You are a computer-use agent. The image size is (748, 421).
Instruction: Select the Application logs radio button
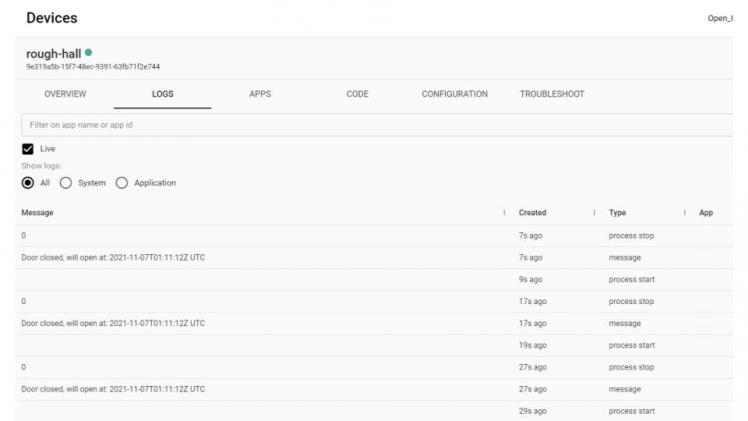coord(122,183)
